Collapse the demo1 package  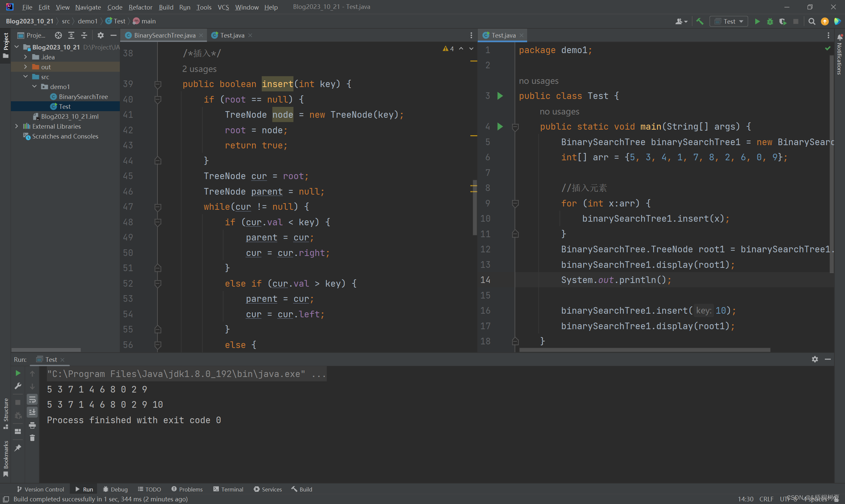tap(34, 86)
